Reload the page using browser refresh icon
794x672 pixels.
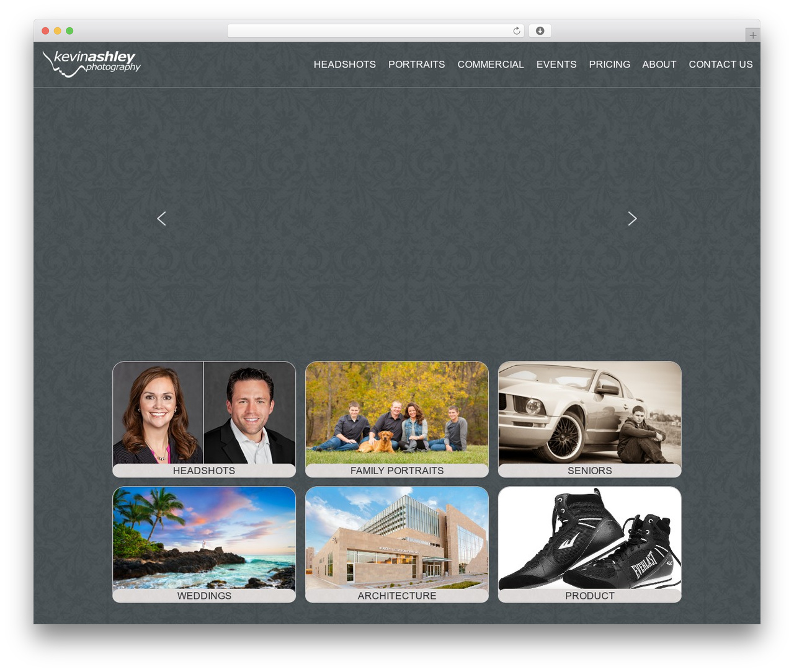coord(517,31)
